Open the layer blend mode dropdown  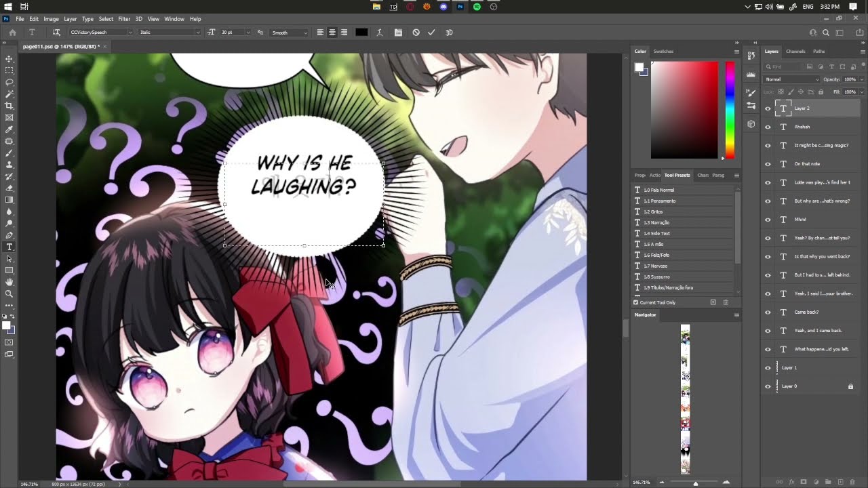click(792, 79)
